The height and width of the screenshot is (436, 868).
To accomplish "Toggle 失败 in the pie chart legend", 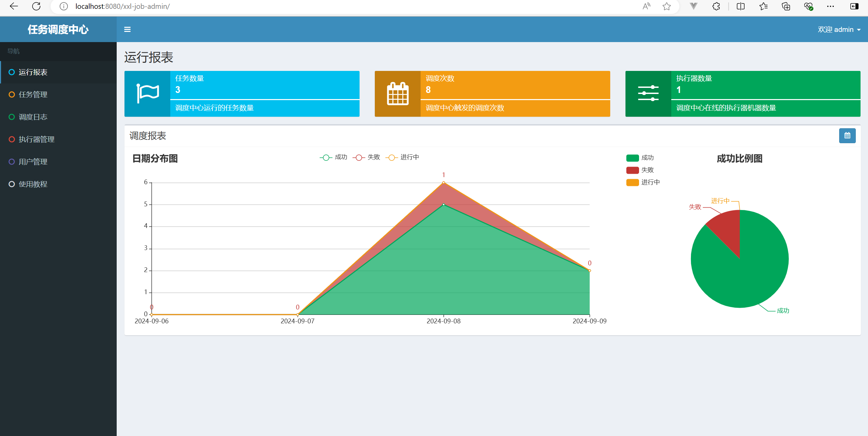I will (x=640, y=170).
